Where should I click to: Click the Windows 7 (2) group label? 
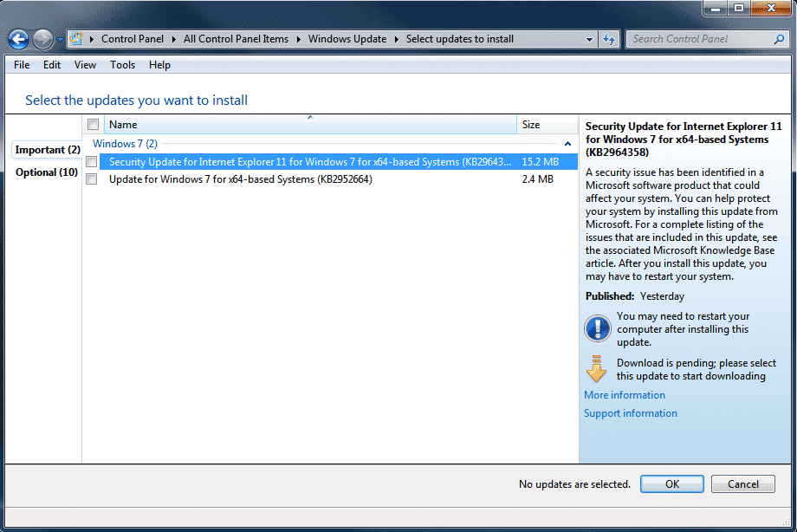point(125,144)
